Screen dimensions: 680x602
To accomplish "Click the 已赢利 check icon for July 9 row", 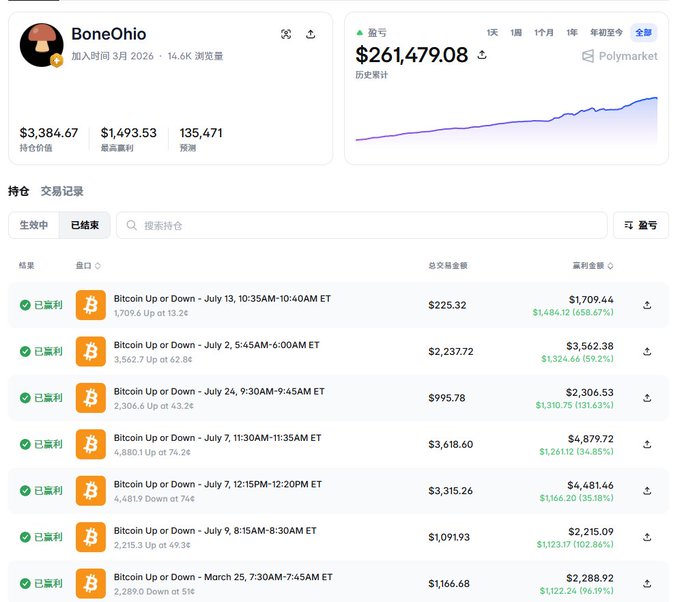I will [25, 537].
